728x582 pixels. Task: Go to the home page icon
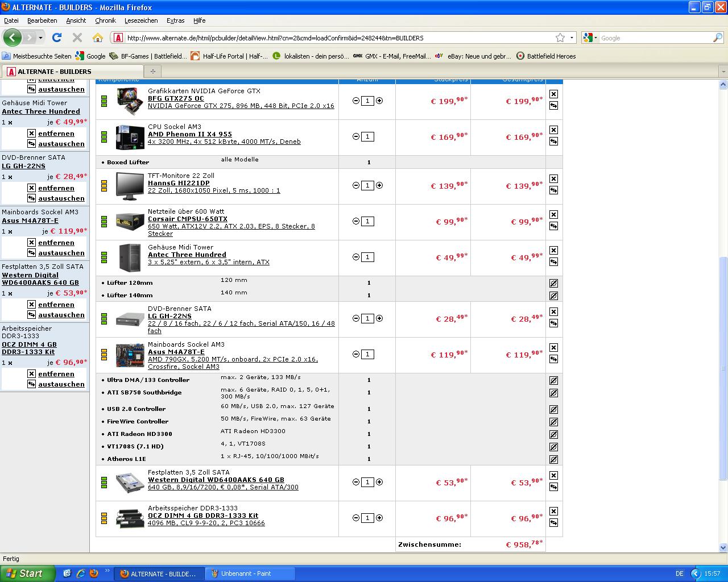click(x=98, y=38)
